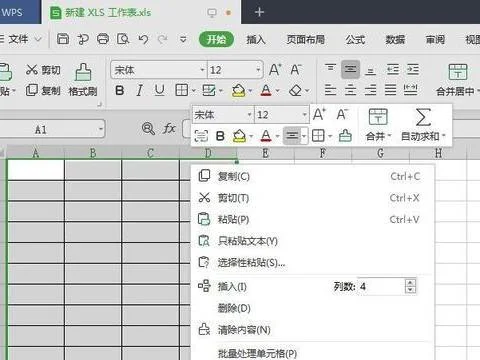
Task: Open new tab with plus button
Action: coord(259,12)
